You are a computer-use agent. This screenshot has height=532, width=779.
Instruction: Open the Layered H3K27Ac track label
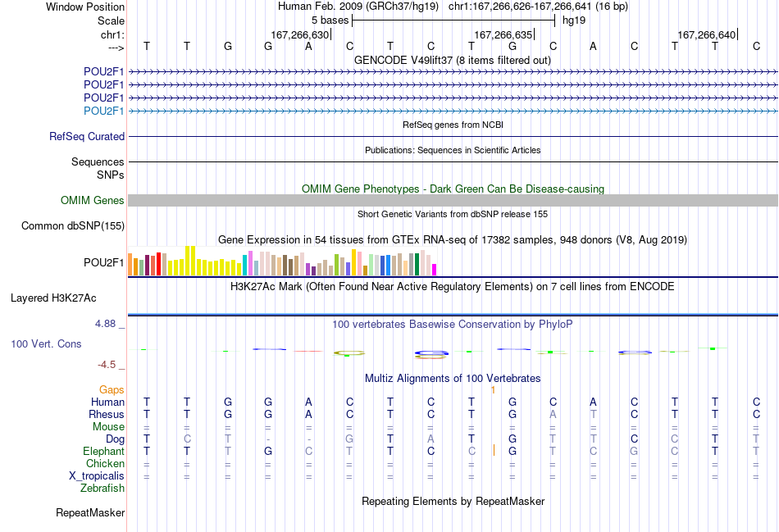[x=53, y=298]
